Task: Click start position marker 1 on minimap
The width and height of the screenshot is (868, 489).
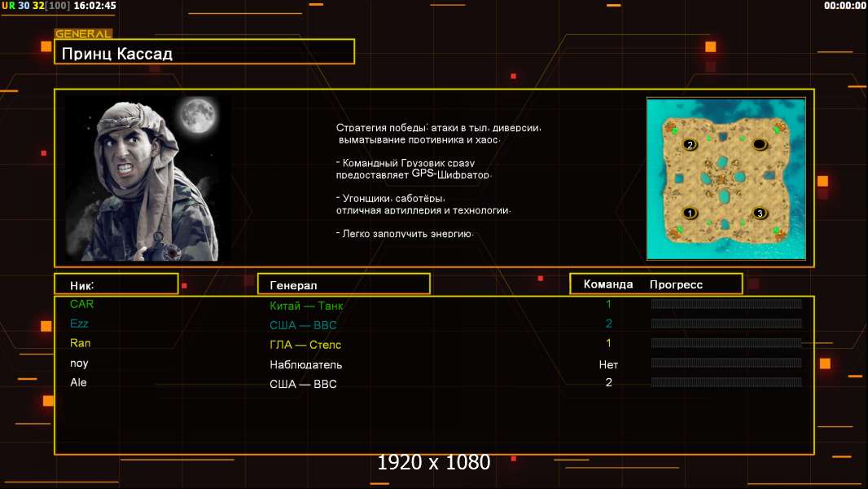Action: pyautogui.click(x=690, y=213)
